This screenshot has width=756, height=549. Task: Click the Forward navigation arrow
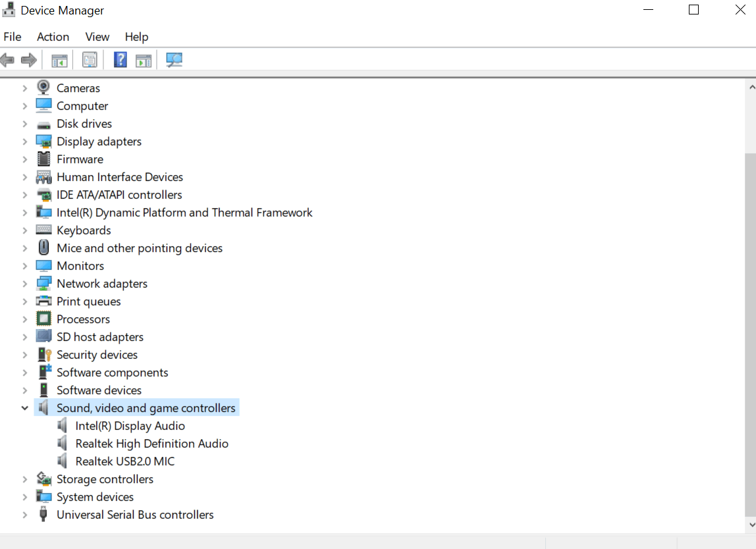[x=29, y=59]
